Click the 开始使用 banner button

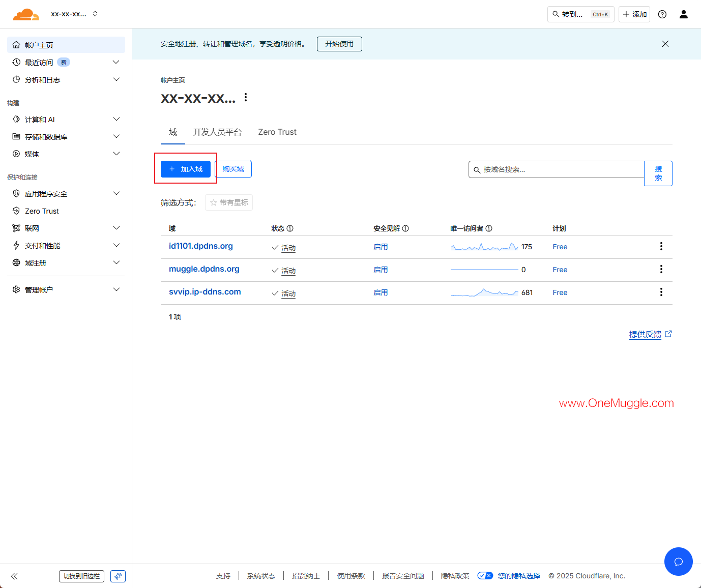(x=339, y=44)
